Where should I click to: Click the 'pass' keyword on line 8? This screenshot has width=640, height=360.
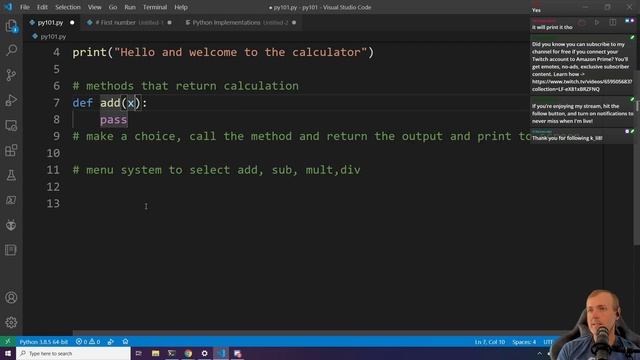coord(113,120)
